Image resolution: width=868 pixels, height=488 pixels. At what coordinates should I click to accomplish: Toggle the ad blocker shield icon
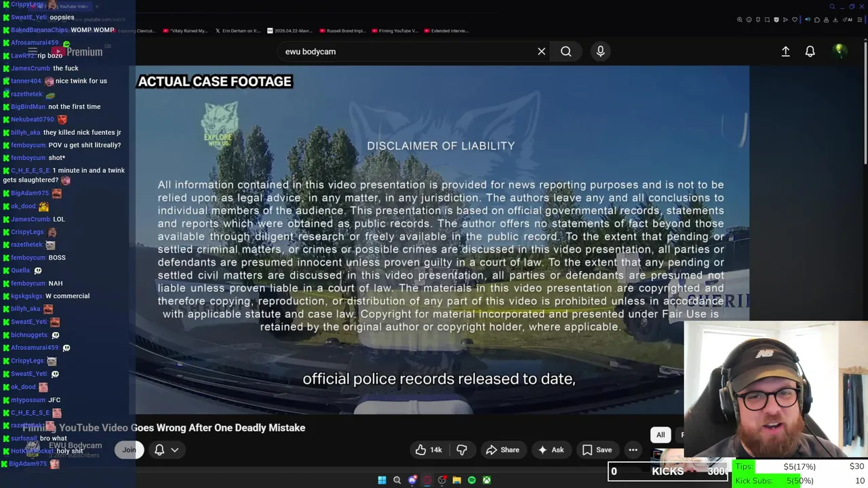pyautogui.click(x=776, y=20)
